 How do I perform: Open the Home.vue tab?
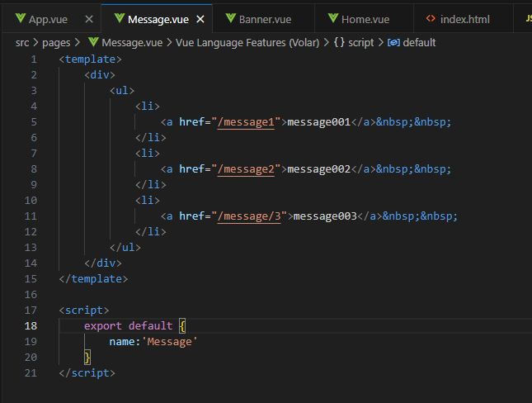pos(365,19)
